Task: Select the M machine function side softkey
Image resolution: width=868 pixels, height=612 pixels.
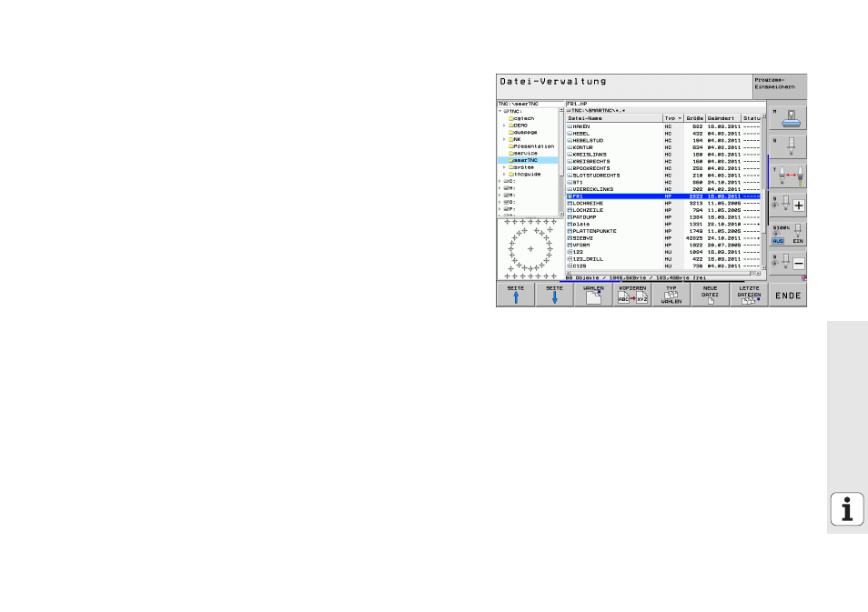Action: click(x=788, y=118)
